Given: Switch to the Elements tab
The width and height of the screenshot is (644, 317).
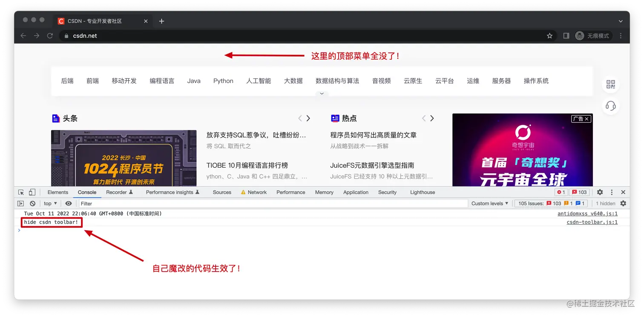Looking at the screenshot, I should point(58,192).
